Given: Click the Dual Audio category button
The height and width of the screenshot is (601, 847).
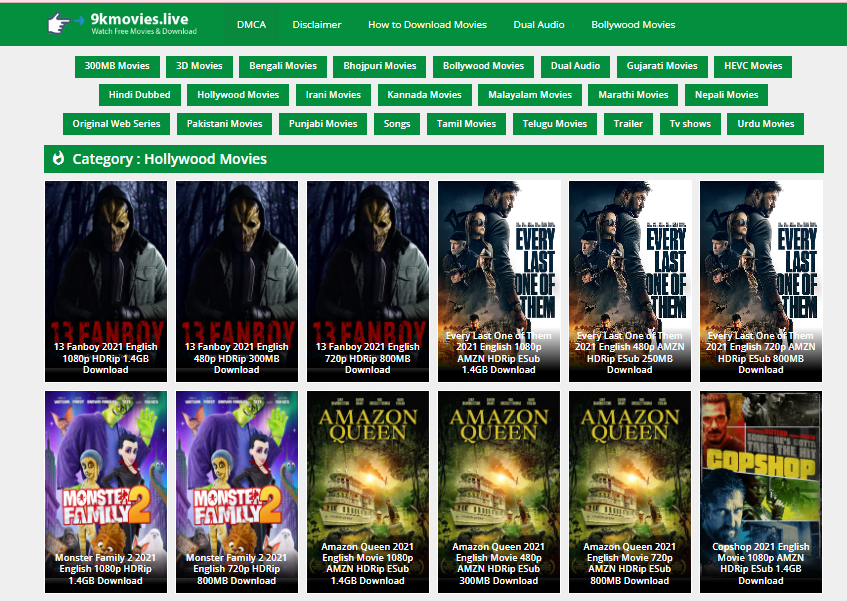Looking at the screenshot, I should coord(575,66).
